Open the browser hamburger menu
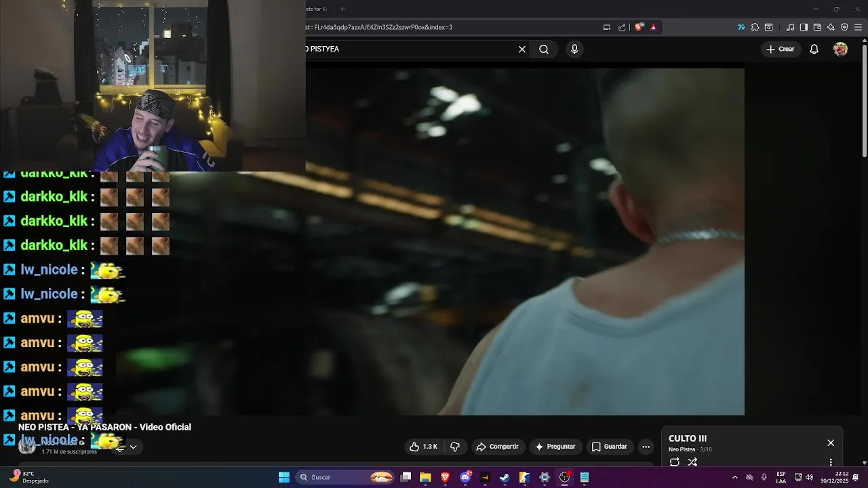Screen dimensions: 868x488 click(x=859, y=27)
